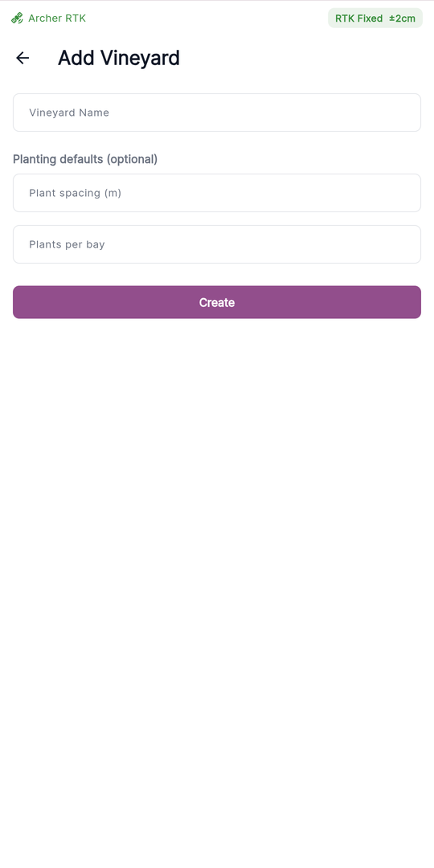The width and height of the screenshot is (434, 868).
Task: Select the ±2cm accuracy reading
Action: pyautogui.click(x=402, y=18)
